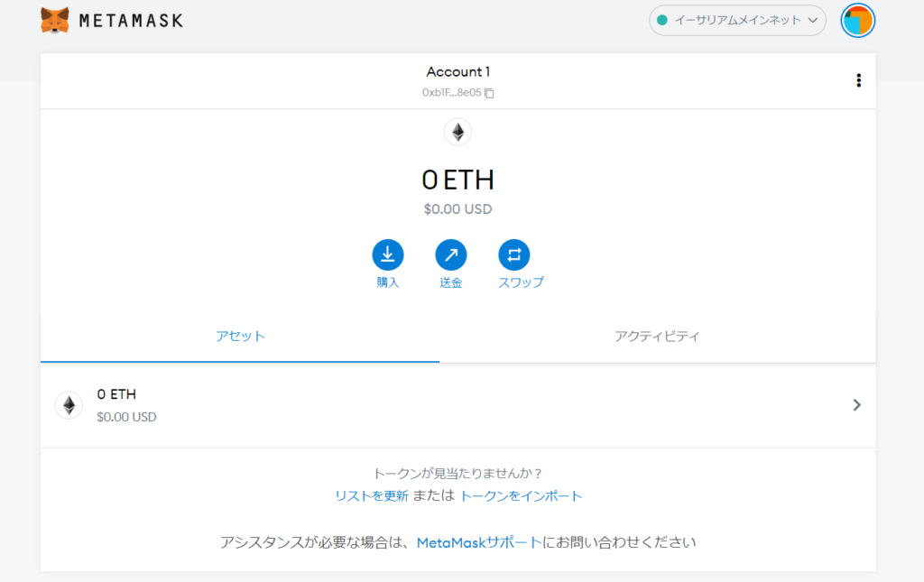The width and height of the screenshot is (924, 582).
Task: Expand the 0 ETH asset row chevron
Action: (x=857, y=404)
